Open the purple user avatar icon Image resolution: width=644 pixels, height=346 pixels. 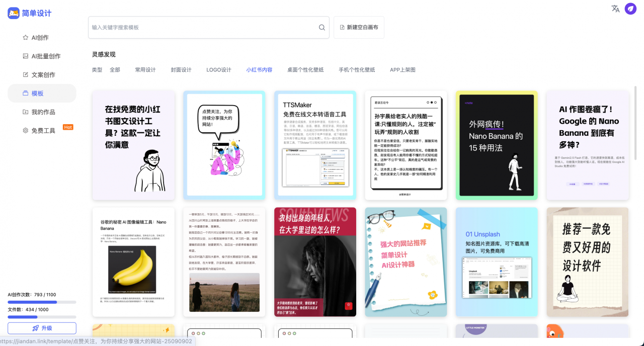630,9
